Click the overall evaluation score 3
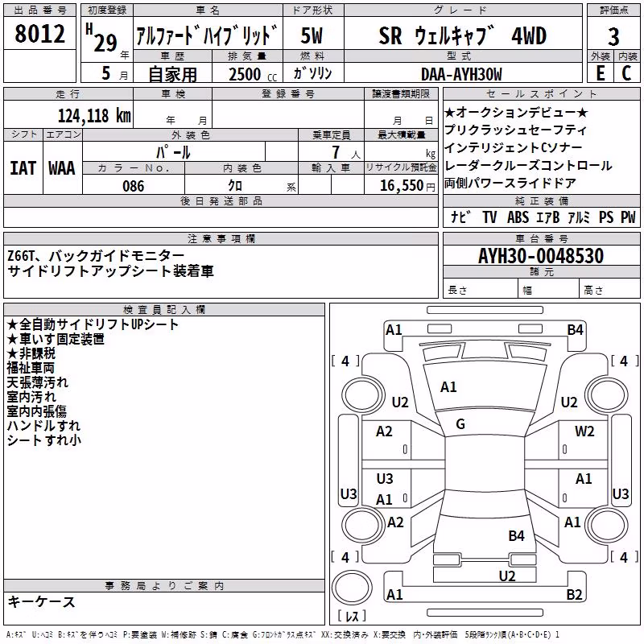This screenshot has height=644, width=644. point(613,36)
